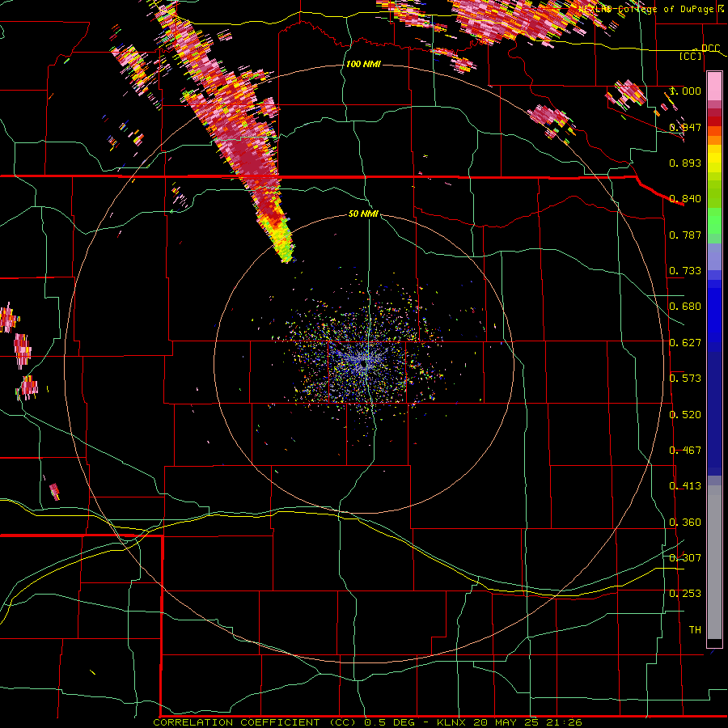Click the gray segment of the color bar
Image resolution: width=728 pixels, height=728 pixels.
(x=714, y=562)
